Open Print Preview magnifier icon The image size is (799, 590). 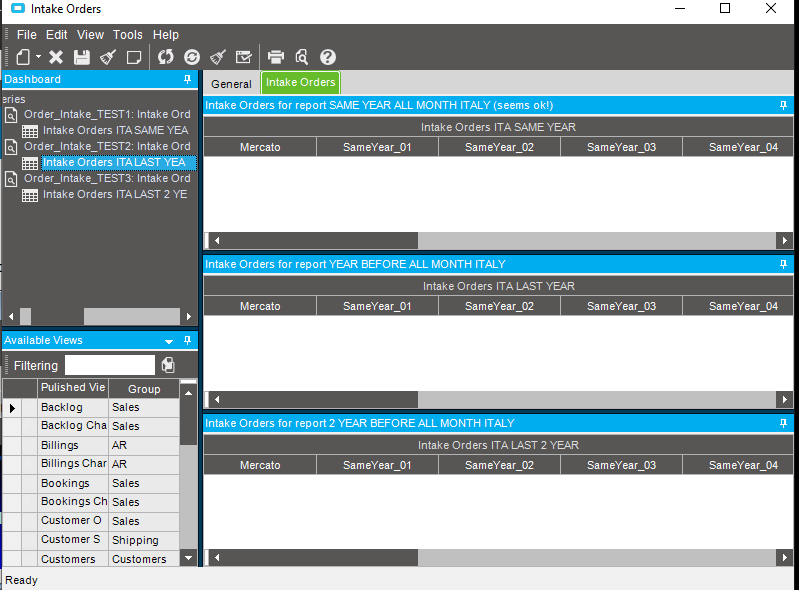pyautogui.click(x=301, y=57)
